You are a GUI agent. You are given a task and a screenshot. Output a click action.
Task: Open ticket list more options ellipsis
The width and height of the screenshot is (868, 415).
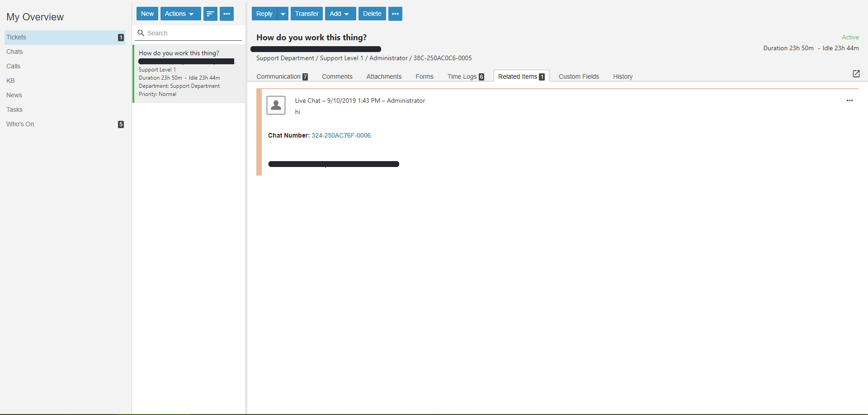226,14
